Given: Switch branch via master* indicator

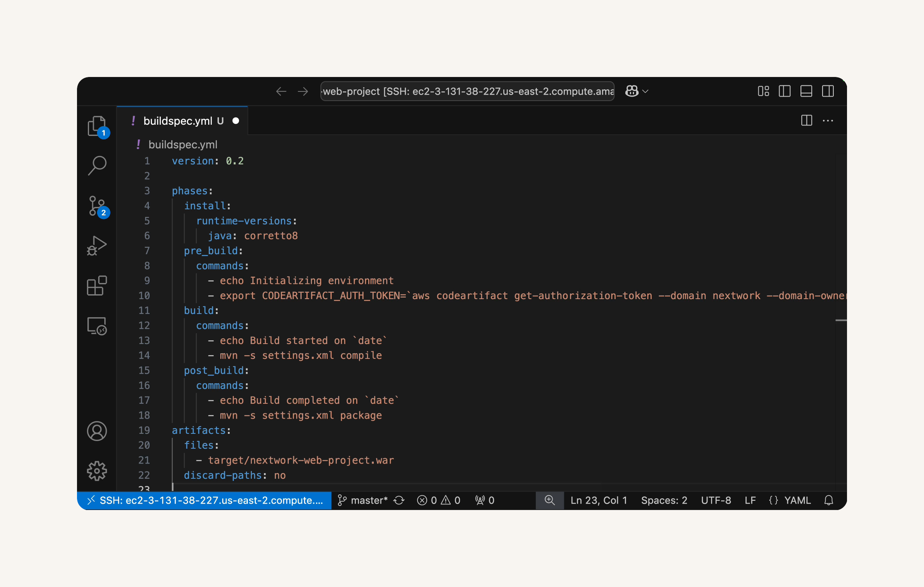Looking at the screenshot, I should pyautogui.click(x=363, y=500).
